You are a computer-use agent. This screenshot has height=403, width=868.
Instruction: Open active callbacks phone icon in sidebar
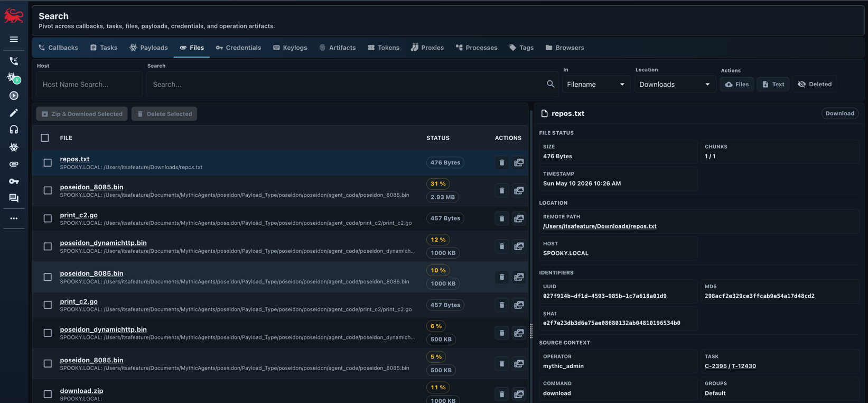[x=14, y=61]
